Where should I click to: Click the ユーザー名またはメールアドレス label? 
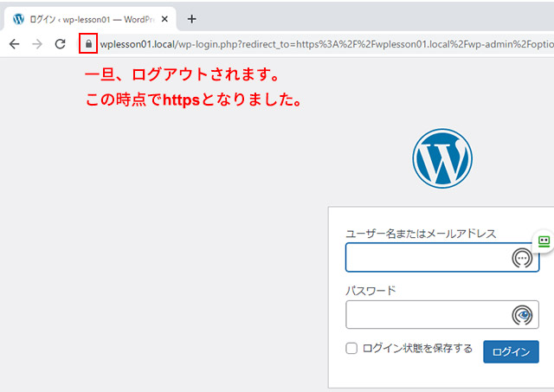(421, 234)
